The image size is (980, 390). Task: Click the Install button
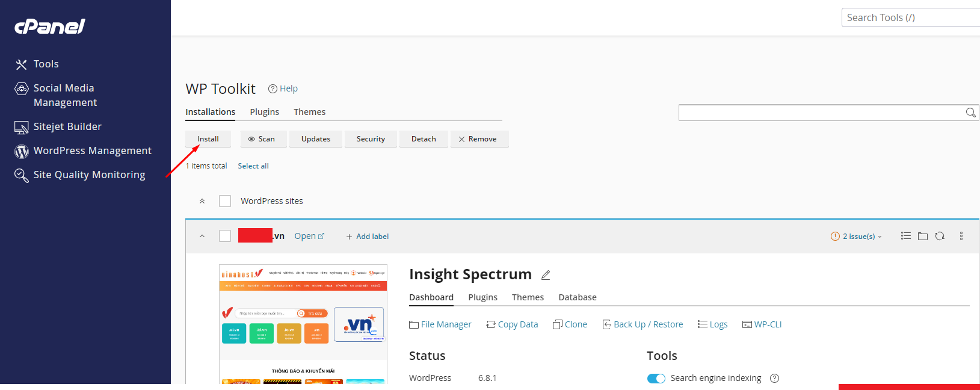point(208,139)
